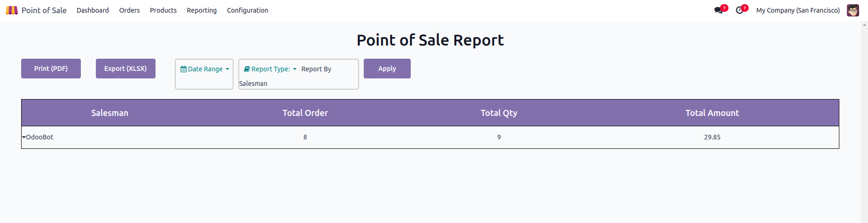
Task: Select the OdooBot salesman row
Action: [x=40, y=137]
